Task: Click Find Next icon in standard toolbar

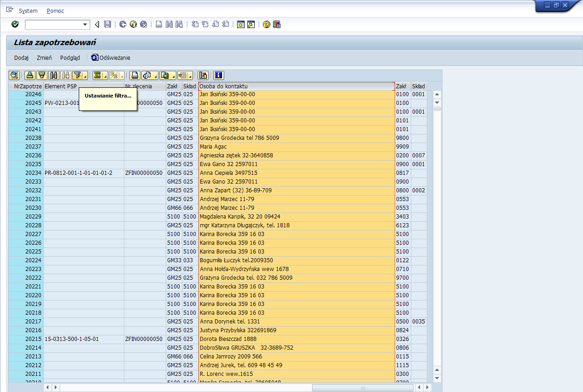Action: tap(179, 24)
